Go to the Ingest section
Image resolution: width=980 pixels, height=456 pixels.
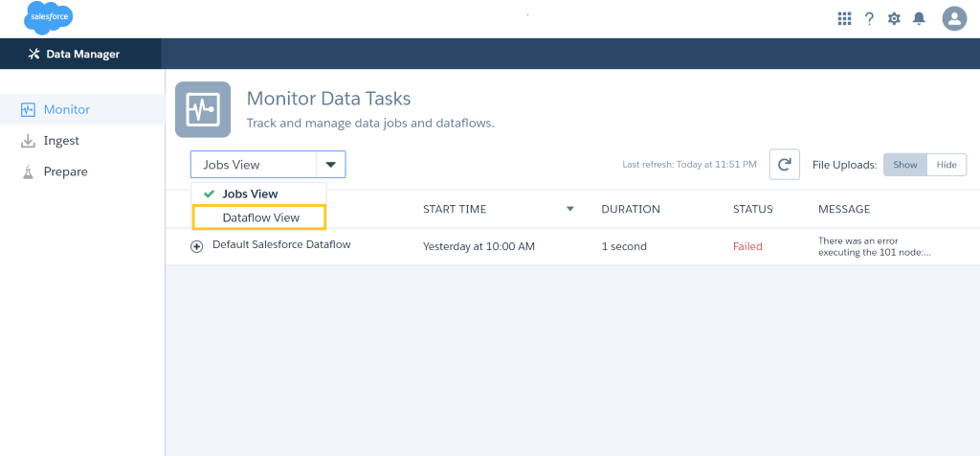pyautogui.click(x=82, y=141)
